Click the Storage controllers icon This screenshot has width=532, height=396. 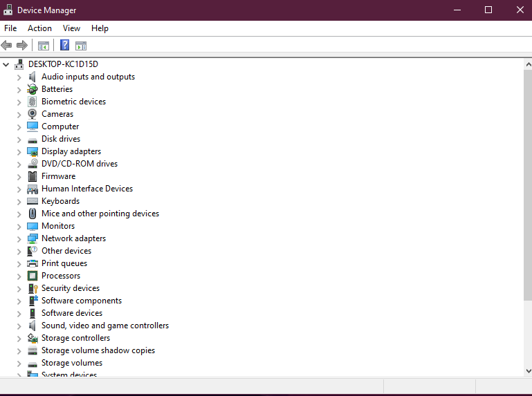click(33, 338)
